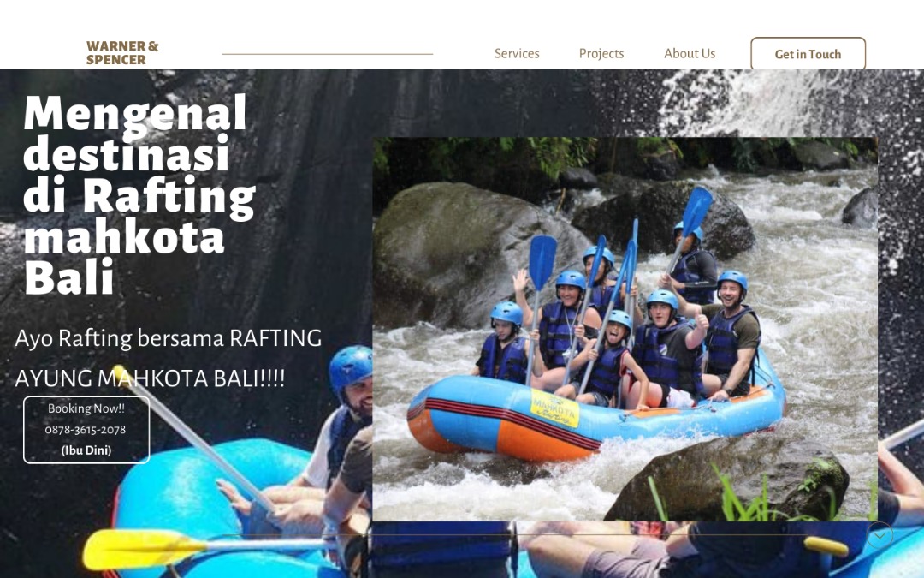This screenshot has height=578, width=924.
Task: Click the 'Ayo Rafting bersama RAFTING' line
Action: pos(168,338)
